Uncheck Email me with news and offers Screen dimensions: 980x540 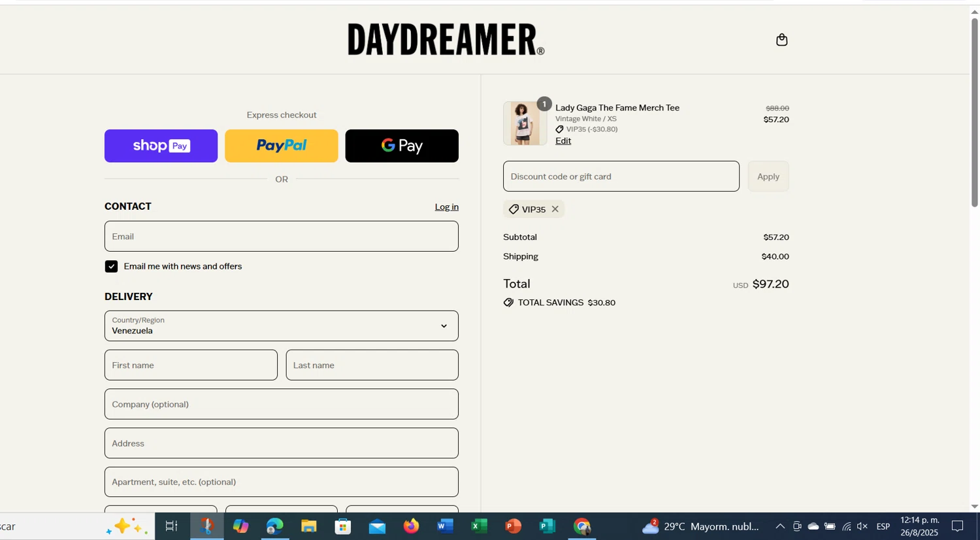coord(111,266)
